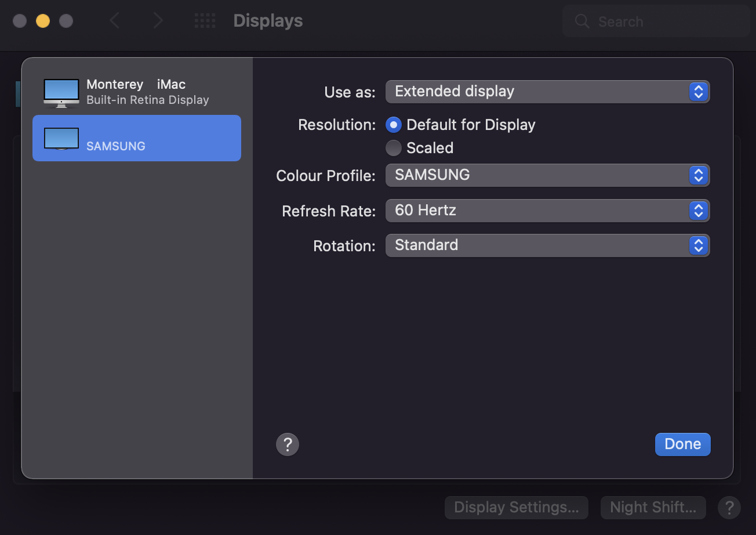Open the show-all preferences grid
The width and height of the screenshot is (756, 535).
(x=205, y=21)
